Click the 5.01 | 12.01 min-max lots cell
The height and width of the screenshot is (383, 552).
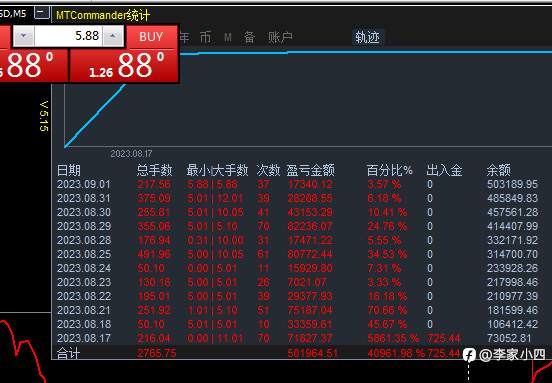pos(215,198)
